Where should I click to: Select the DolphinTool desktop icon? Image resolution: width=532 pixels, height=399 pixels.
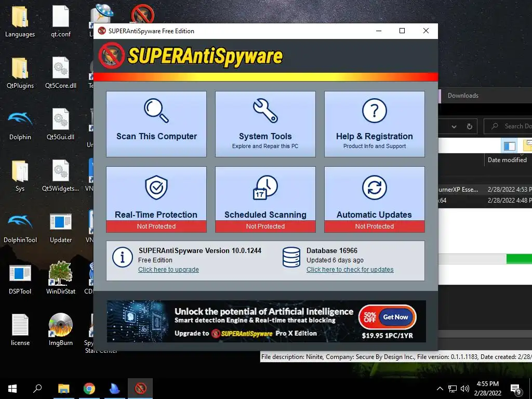[20, 227]
